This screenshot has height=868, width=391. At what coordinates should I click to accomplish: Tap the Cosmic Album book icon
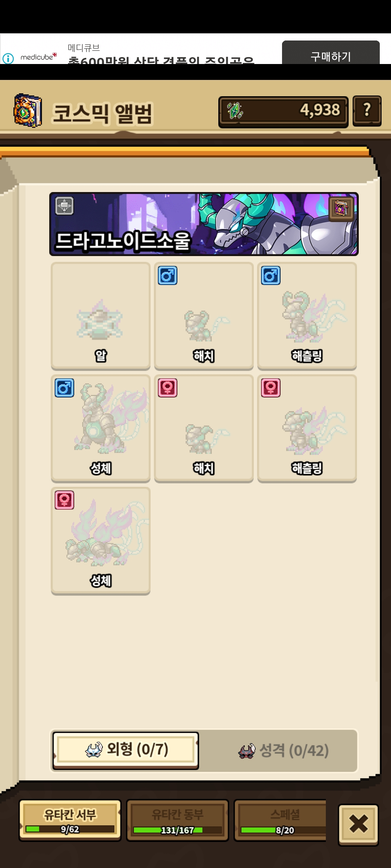pyautogui.click(x=28, y=110)
